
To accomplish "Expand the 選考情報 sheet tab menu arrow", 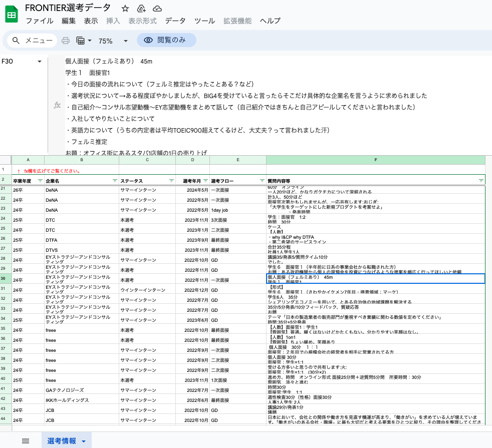I will pos(84,441).
